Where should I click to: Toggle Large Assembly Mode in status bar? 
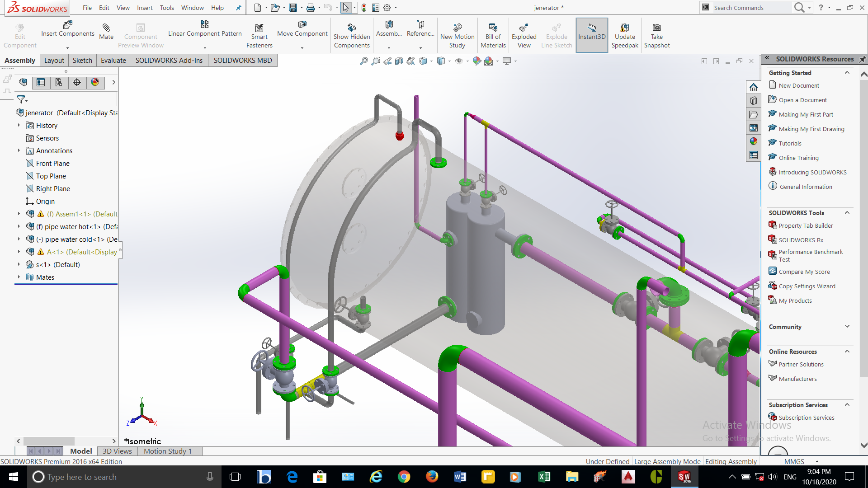click(x=667, y=461)
